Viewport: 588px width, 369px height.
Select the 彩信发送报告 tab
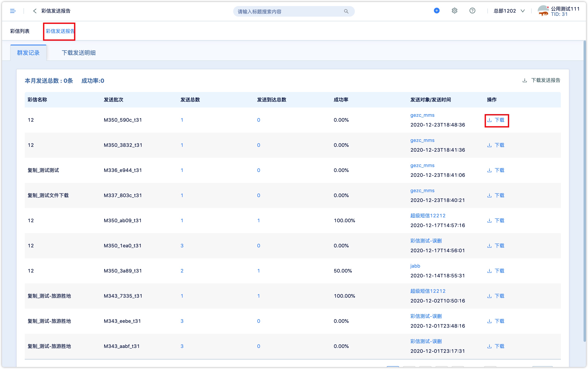60,31
